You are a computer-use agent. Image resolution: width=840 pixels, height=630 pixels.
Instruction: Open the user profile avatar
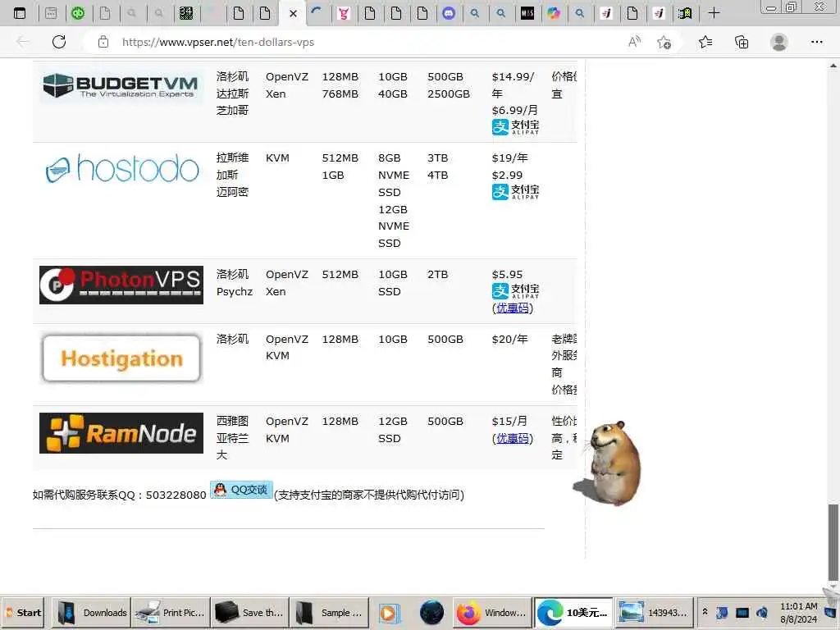pyautogui.click(x=779, y=42)
